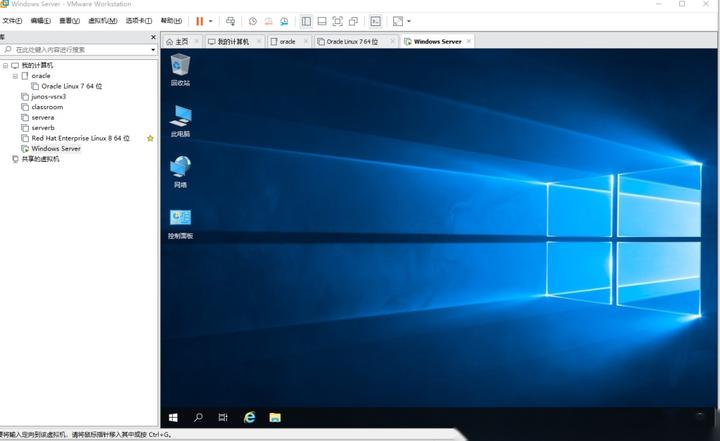Viewport: 720px width, 441px height.
Task: Select the classroom VM in the library
Action: [47, 107]
